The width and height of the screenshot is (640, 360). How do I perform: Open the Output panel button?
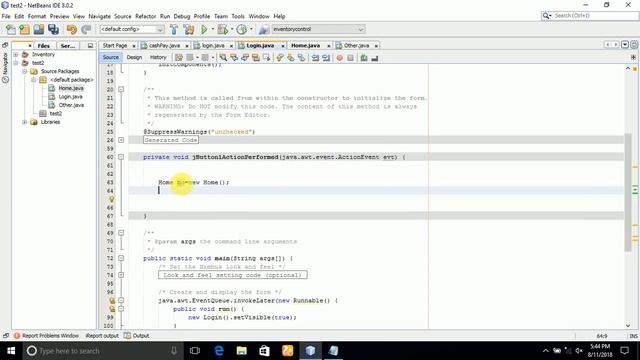tap(137, 336)
